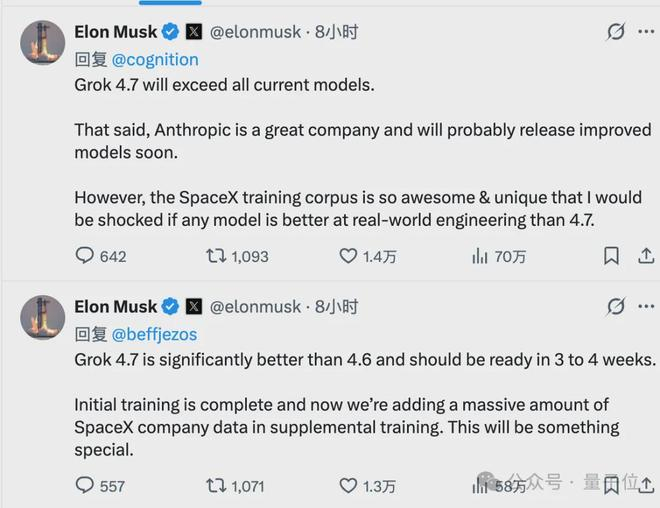The width and height of the screenshot is (660, 508).
Task: Share the first tweet via share icon
Action: click(646, 256)
